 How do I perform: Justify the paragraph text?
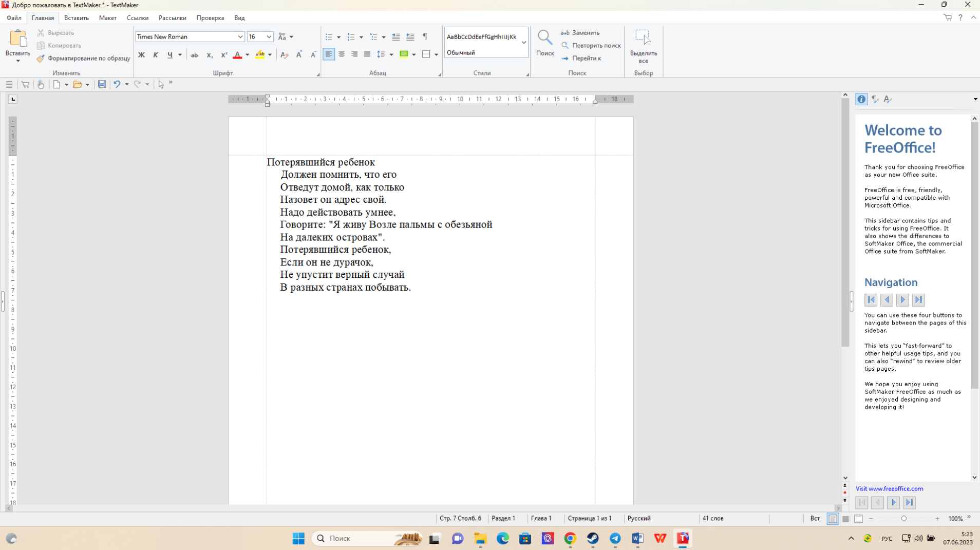pos(367,54)
